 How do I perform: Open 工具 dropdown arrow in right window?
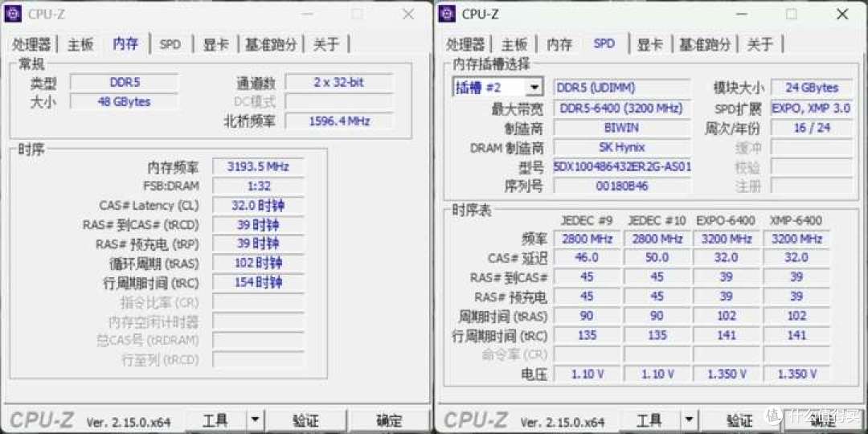pyautogui.click(x=688, y=420)
